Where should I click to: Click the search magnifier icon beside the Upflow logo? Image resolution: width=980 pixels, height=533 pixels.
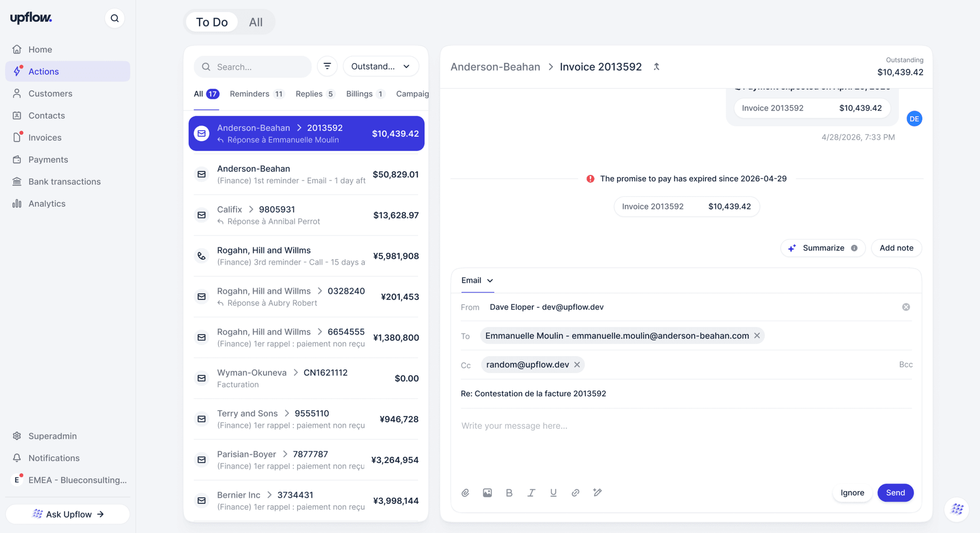tap(115, 18)
